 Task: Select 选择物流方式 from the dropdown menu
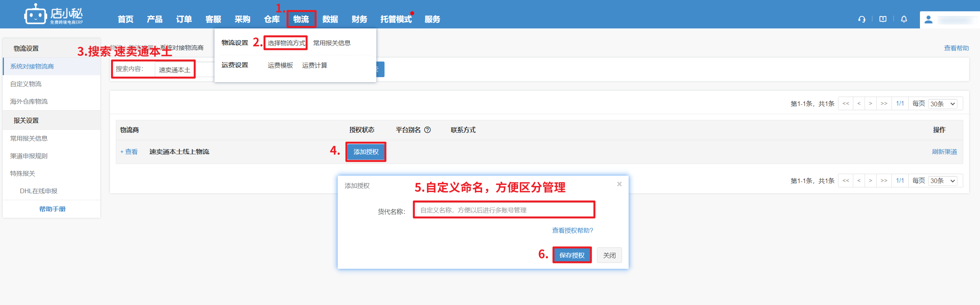[286, 43]
